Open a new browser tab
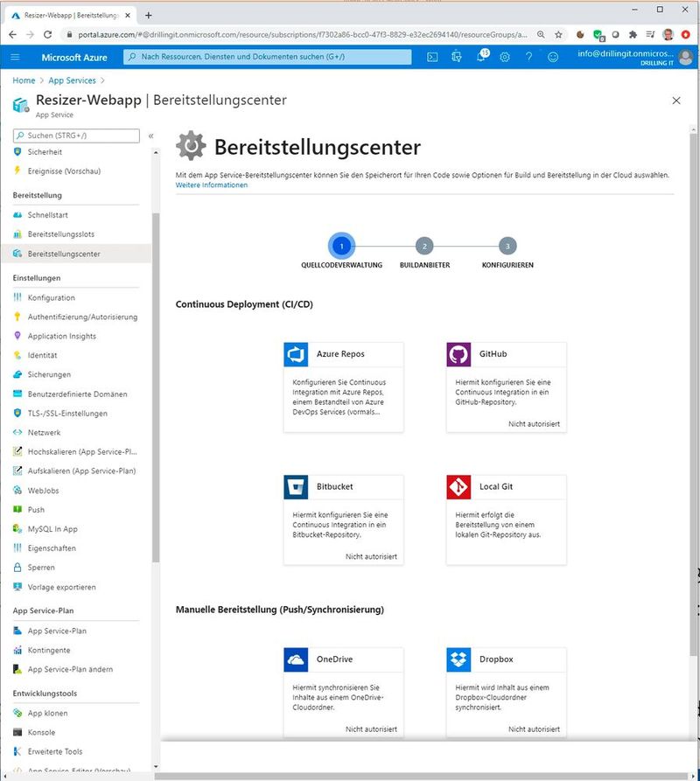This screenshot has width=700, height=781. [x=149, y=16]
